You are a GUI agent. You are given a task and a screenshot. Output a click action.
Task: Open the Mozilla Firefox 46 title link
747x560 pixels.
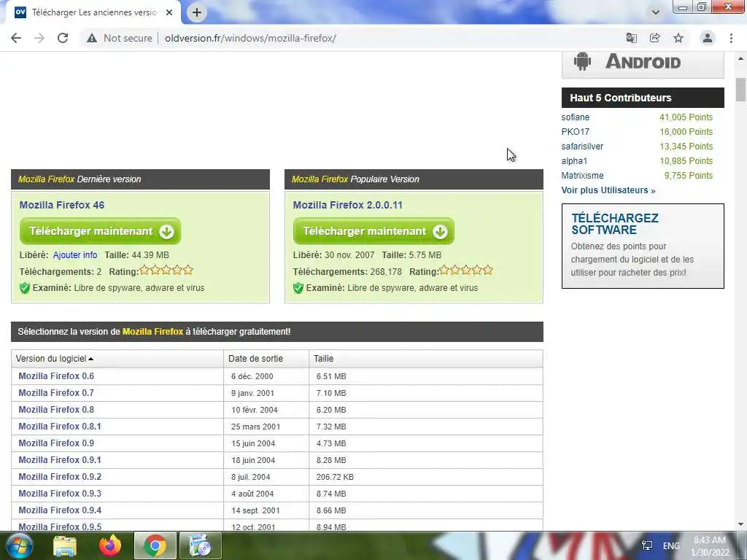click(62, 205)
